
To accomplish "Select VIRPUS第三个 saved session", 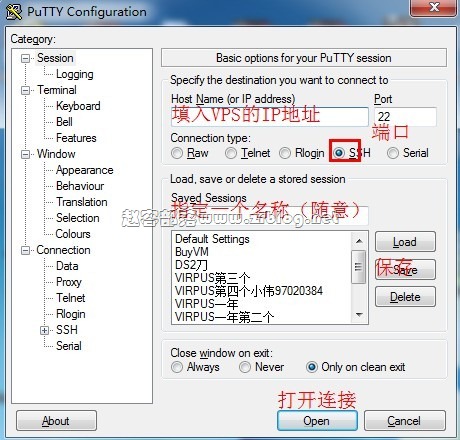I will [x=212, y=278].
